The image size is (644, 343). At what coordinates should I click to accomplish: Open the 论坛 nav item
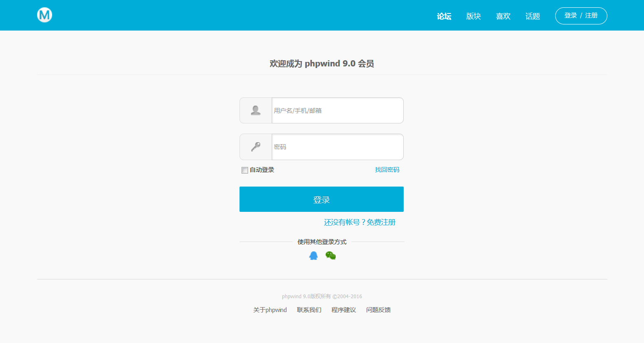point(444,16)
